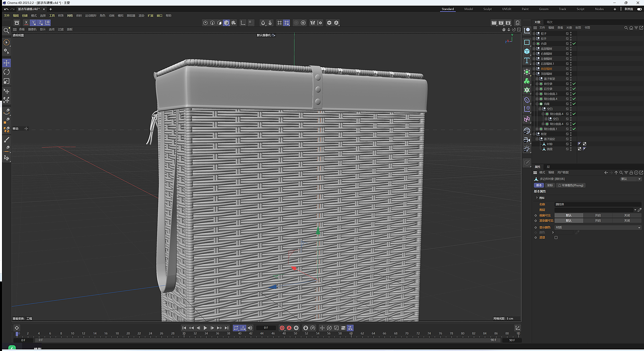Click the globe environment icon in palette
Viewport: 644px width, 351px height.
click(527, 130)
